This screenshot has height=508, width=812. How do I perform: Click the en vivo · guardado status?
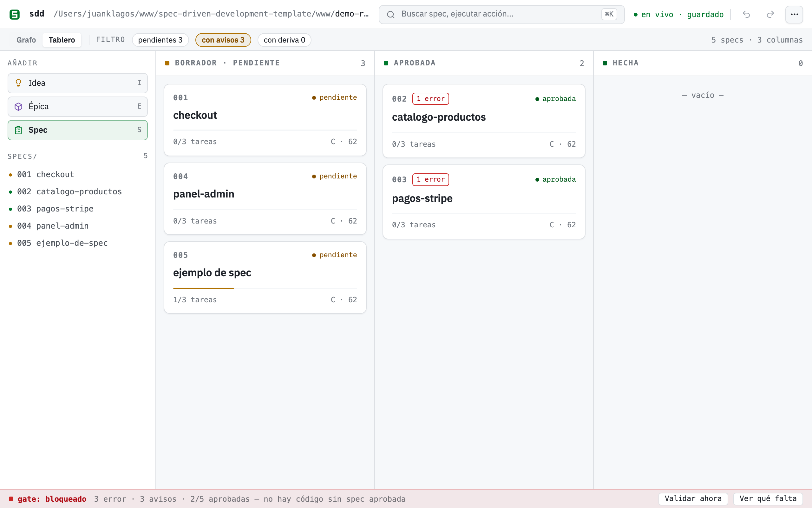coord(678,15)
